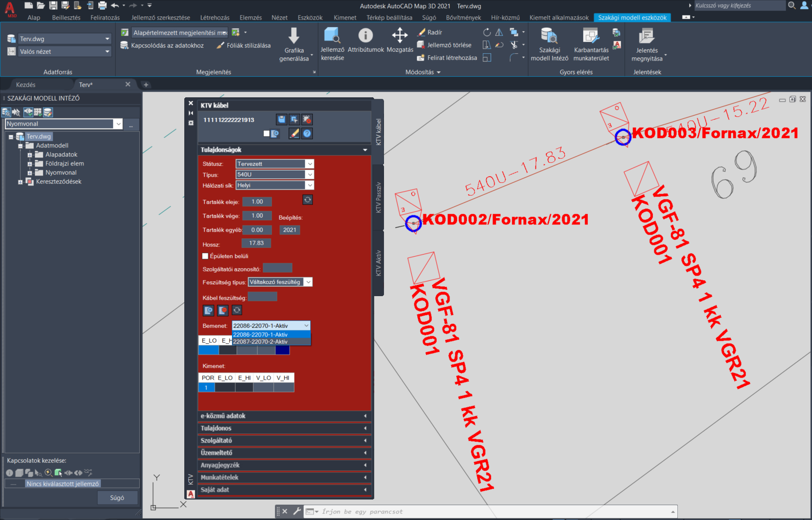812x520 pixels.
Task: Toggle the Épületen belüli checkbox
Action: click(205, 256)
